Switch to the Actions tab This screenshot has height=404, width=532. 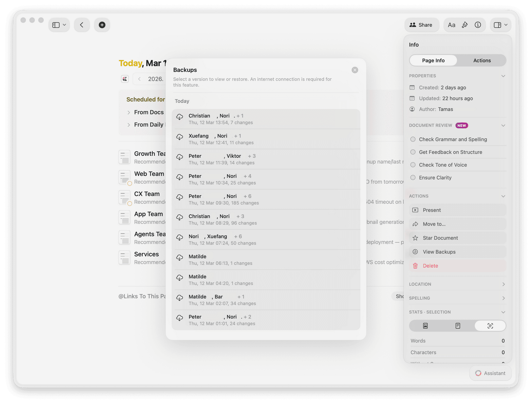pyautogui.click(x=482, y=60)
